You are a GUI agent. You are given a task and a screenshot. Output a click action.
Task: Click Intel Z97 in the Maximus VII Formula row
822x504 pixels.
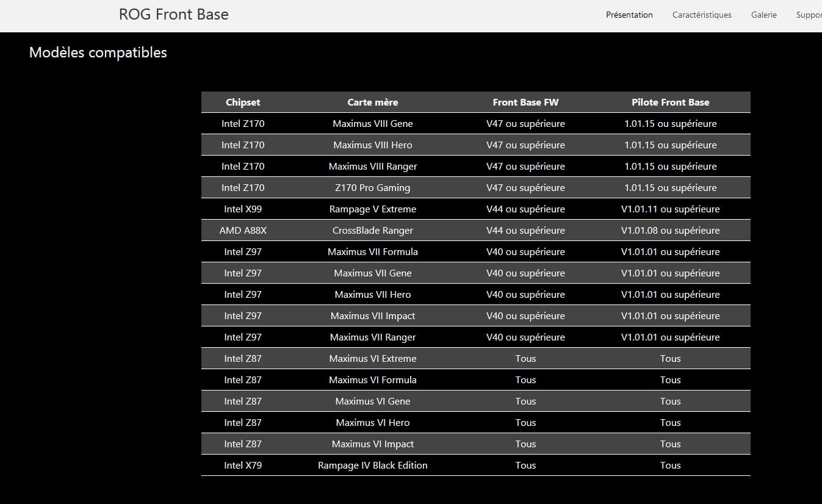click(243, 252)
